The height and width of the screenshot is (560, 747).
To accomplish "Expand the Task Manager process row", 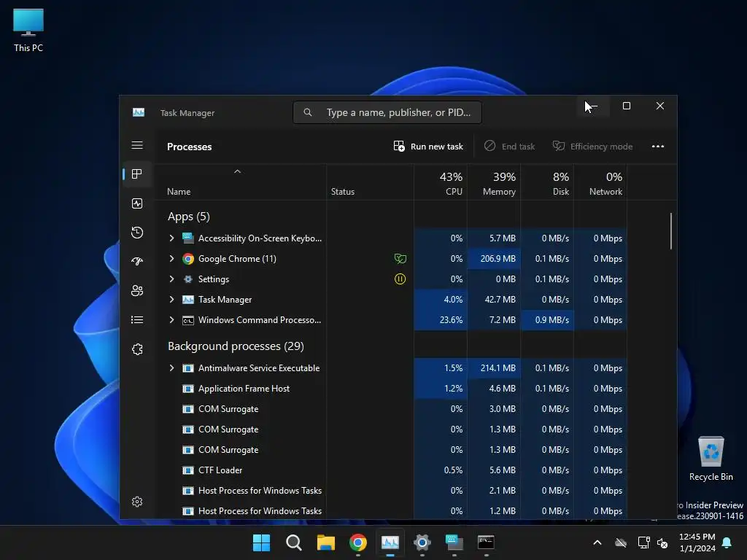I will (172, 300).
